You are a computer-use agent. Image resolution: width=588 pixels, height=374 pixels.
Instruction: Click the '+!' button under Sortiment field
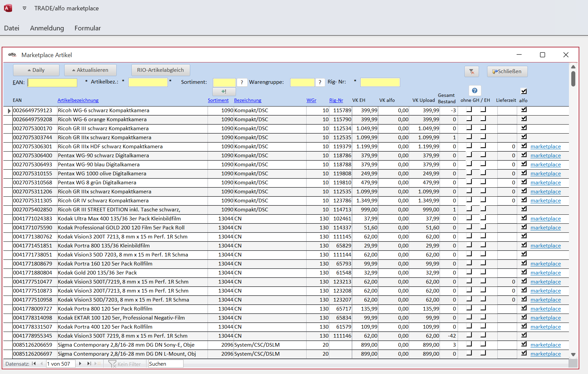click(x=224, y=91)
